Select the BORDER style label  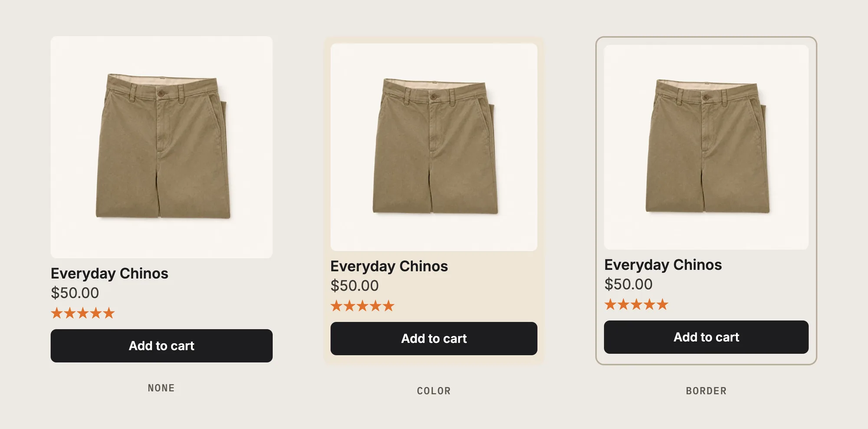[706, 391]
